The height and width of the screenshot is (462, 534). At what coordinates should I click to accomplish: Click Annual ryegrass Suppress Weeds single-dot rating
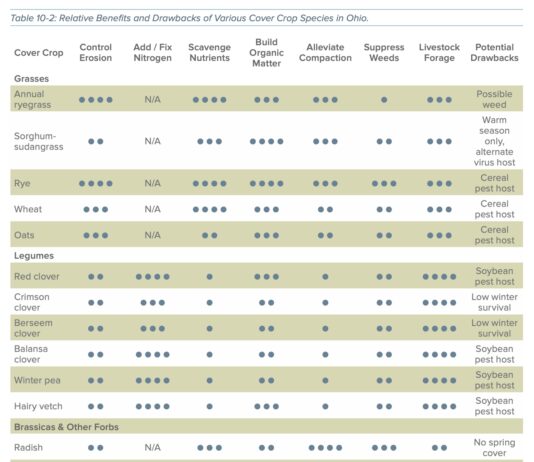tap(384, 100)
